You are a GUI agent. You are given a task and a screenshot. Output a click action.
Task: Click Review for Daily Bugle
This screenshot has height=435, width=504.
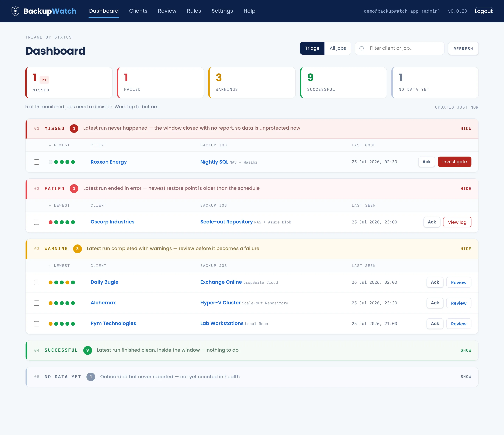pos(458,282)
